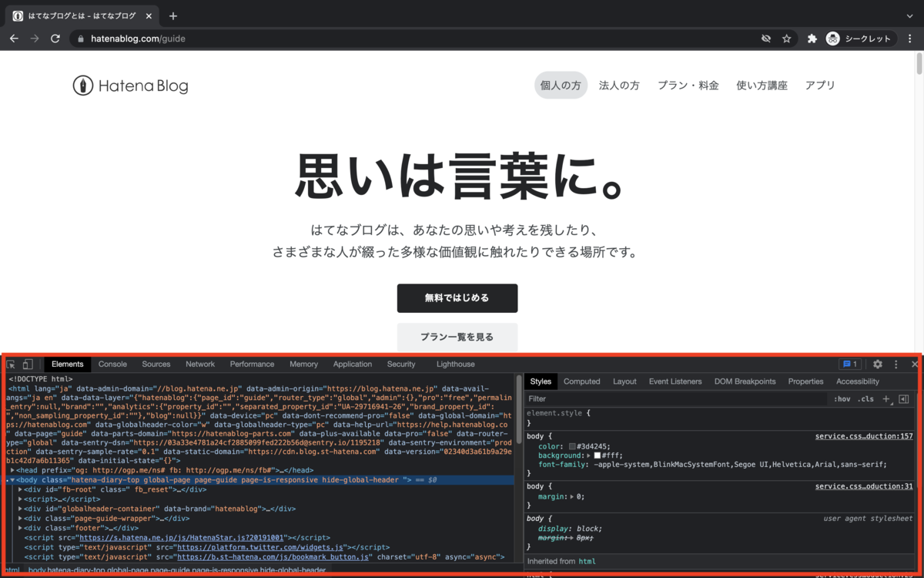Screen dimensions: 924x578
Task: Expand the page-guide-wrapper div node
Action: [x=20, y=519]
